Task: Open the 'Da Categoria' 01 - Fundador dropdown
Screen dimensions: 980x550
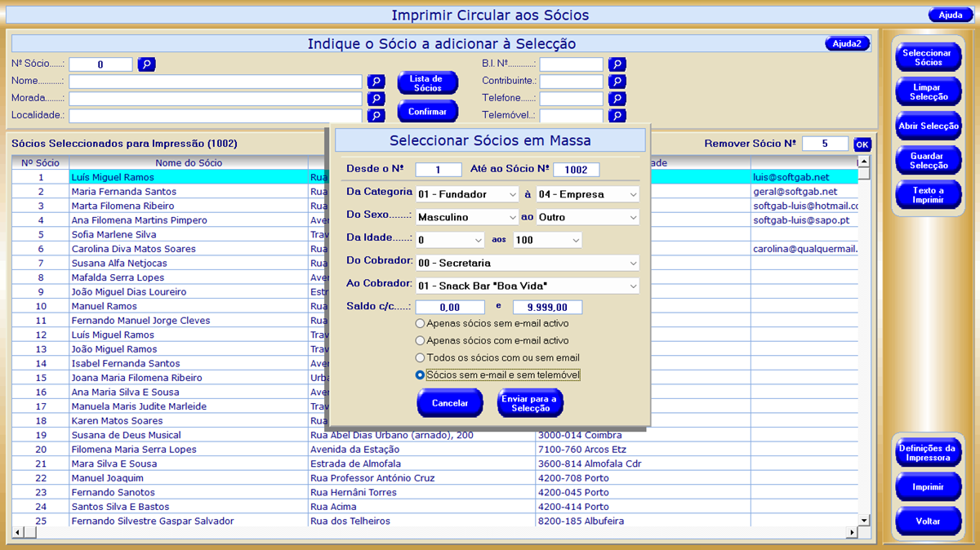Action: [x=467, y=195]
